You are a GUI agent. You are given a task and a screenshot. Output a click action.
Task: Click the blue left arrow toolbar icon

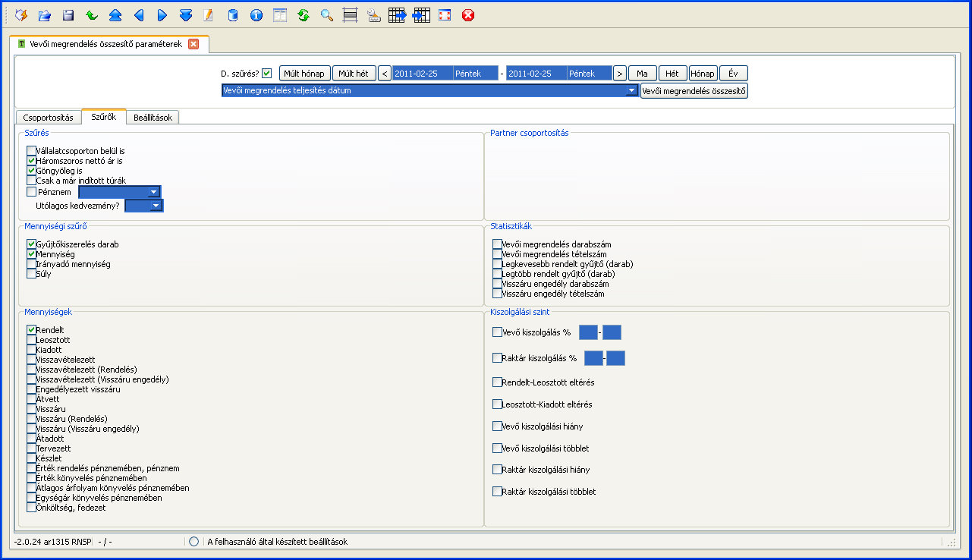pyautogui.click(x=138, y=15)
